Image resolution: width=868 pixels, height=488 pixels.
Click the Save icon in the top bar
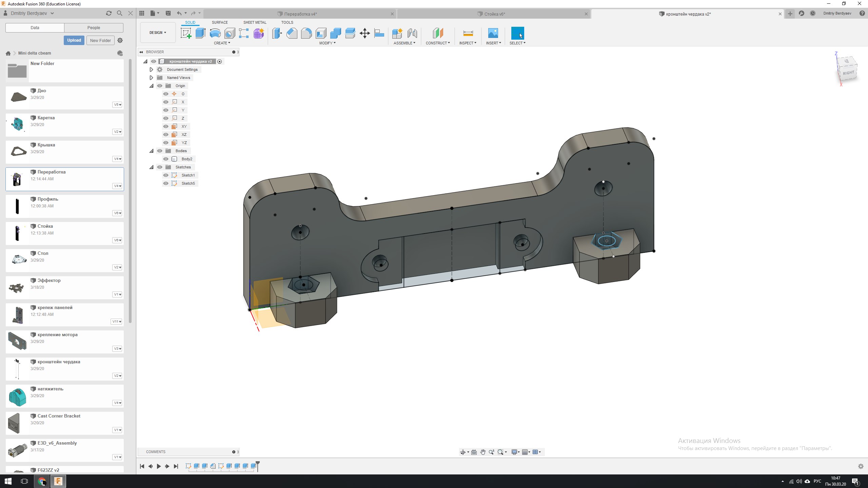pyautogui.click(x=168, y=13)
